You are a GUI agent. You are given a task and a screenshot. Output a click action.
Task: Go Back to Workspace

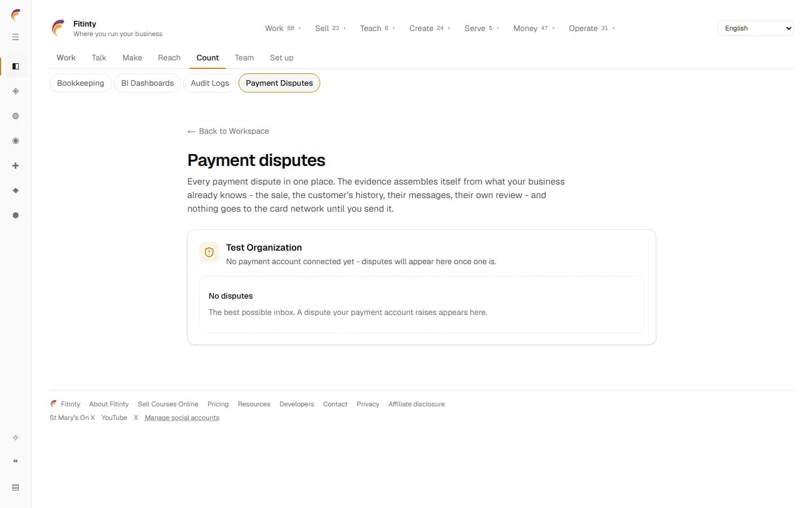228,131
